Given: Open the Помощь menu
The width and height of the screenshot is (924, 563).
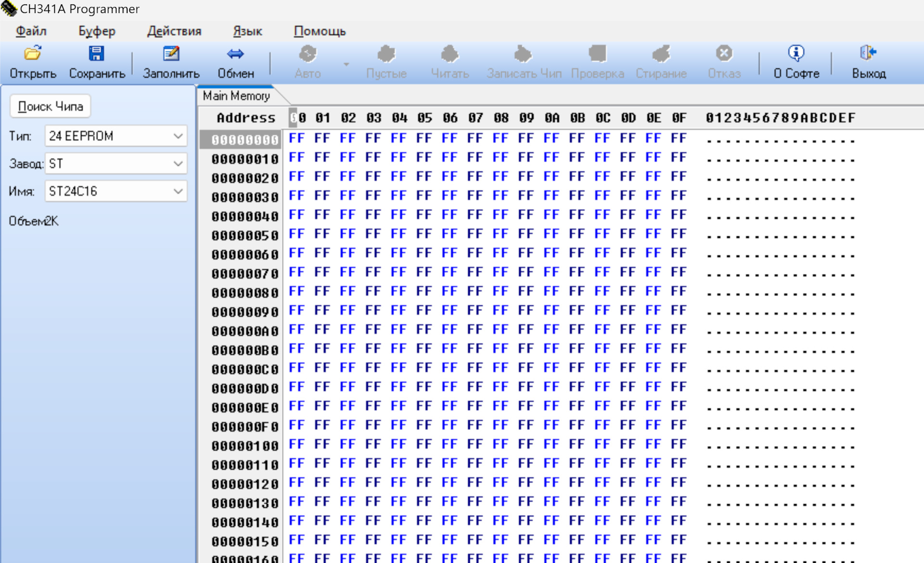Looking at the screenshot, I should [x=320, y=31].
